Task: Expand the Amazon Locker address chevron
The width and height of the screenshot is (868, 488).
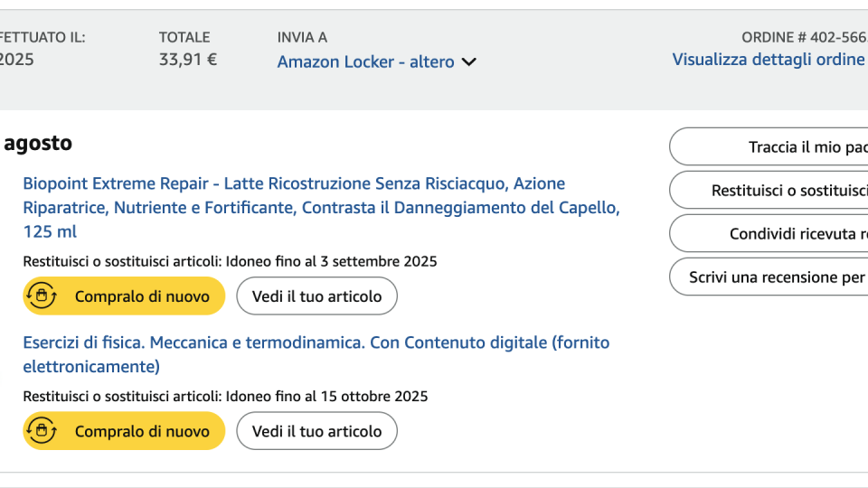Action: pyautogui.click(x=468, y=62)
